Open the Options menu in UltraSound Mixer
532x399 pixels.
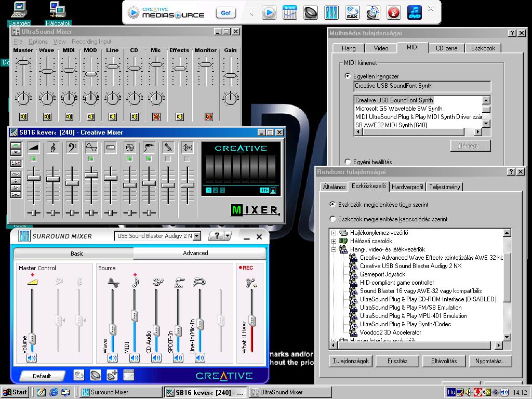pos(38,42)
